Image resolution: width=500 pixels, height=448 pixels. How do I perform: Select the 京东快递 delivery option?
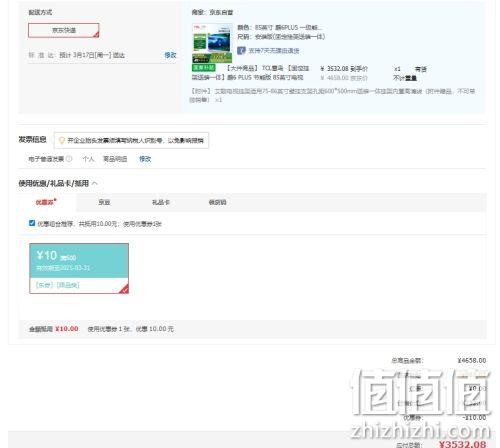(64, 30)
